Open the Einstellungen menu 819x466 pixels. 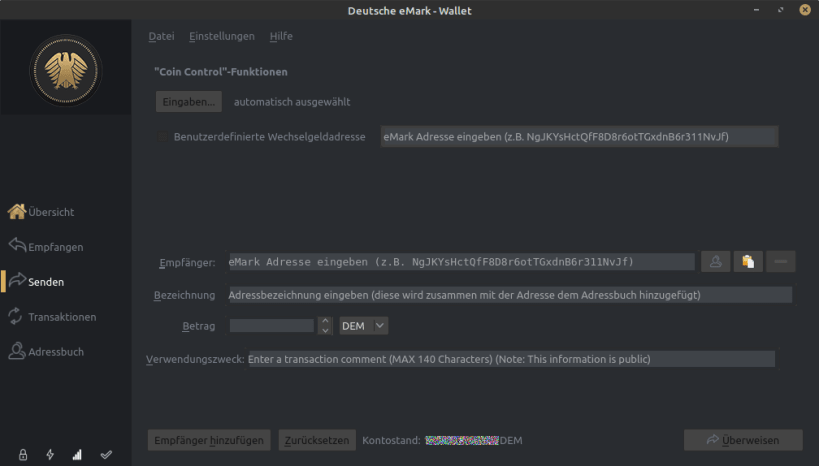click(x=222, y=36)
